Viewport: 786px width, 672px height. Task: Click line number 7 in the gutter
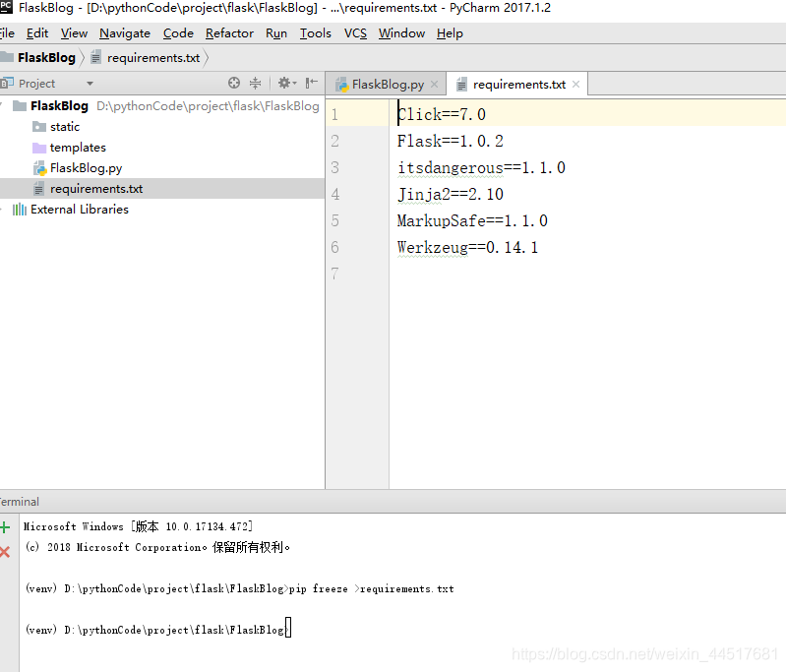(x=334, y=274)
